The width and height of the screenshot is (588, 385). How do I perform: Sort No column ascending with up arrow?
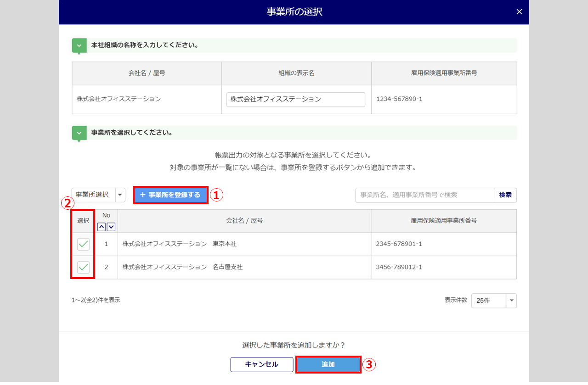pyautogui.click(x=102, y=227)
